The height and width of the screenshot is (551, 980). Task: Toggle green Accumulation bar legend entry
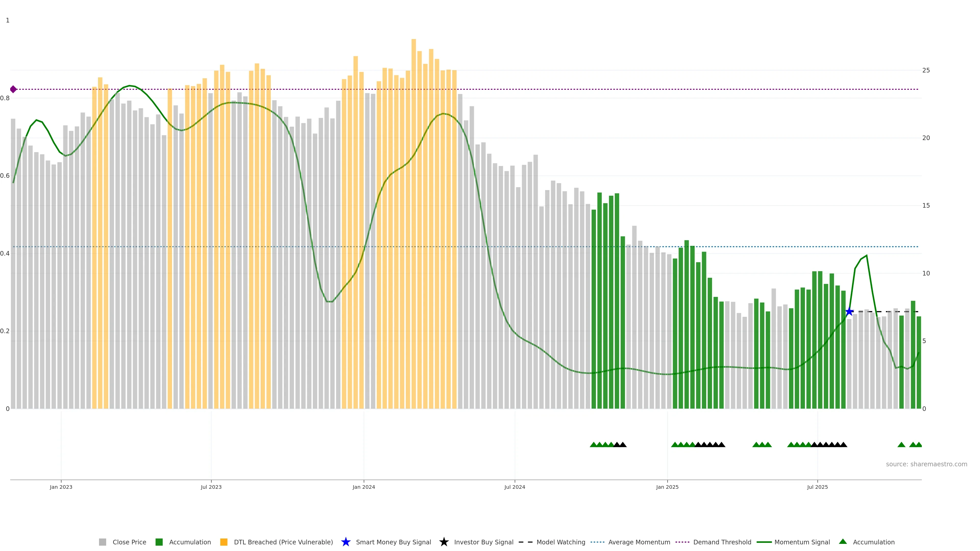point(159,542)
